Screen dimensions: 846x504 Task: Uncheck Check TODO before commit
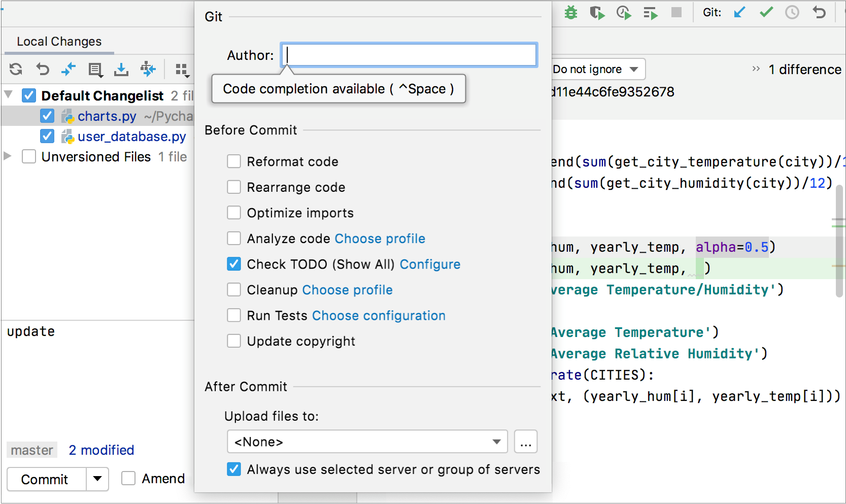234,264
